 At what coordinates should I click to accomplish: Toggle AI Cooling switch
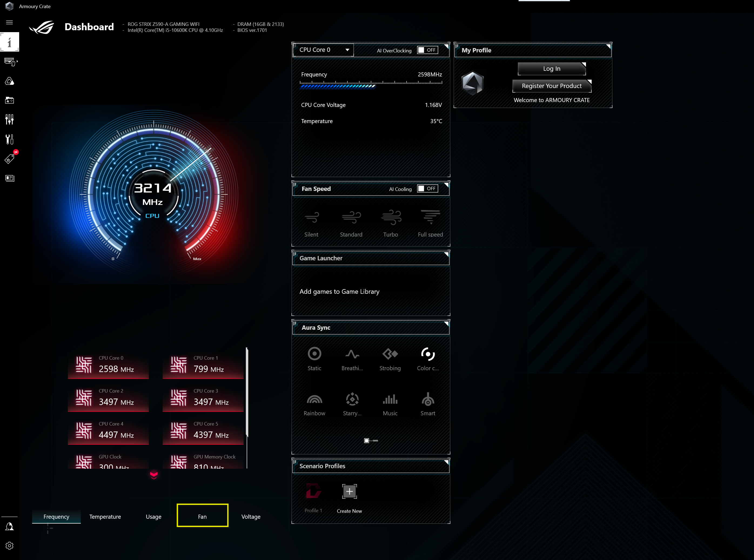[428, 188]
